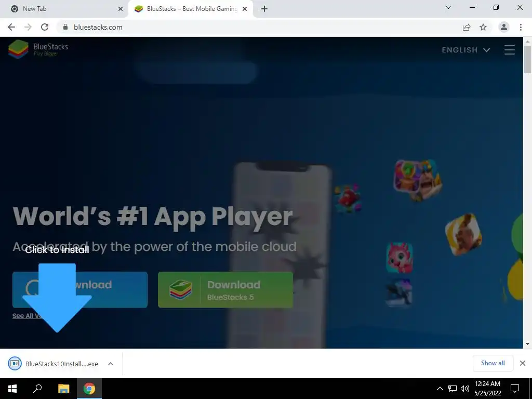
Task: Click the bluestacks.com address bar
Action: [258, 27]
